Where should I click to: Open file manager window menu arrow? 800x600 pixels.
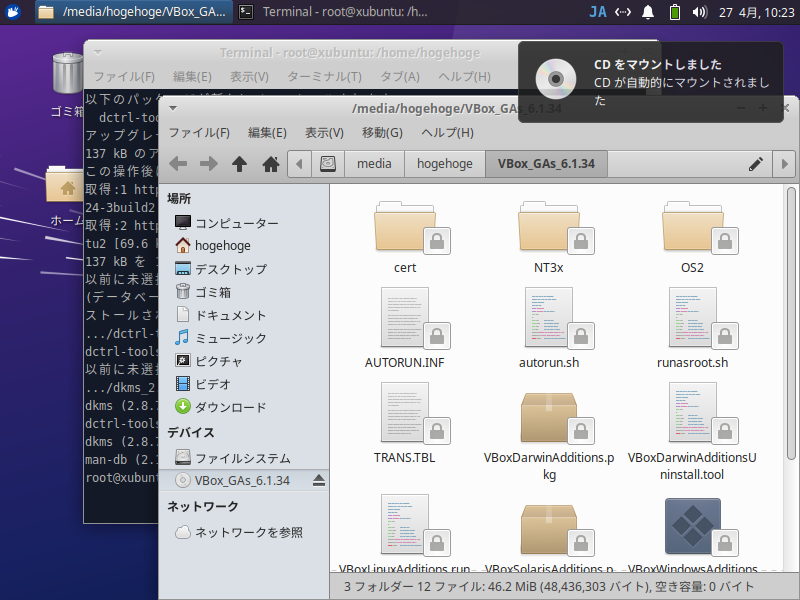[173, 108]
